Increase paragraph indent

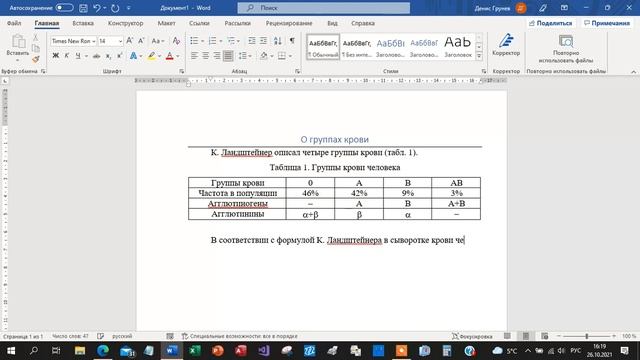pos(263,41)
